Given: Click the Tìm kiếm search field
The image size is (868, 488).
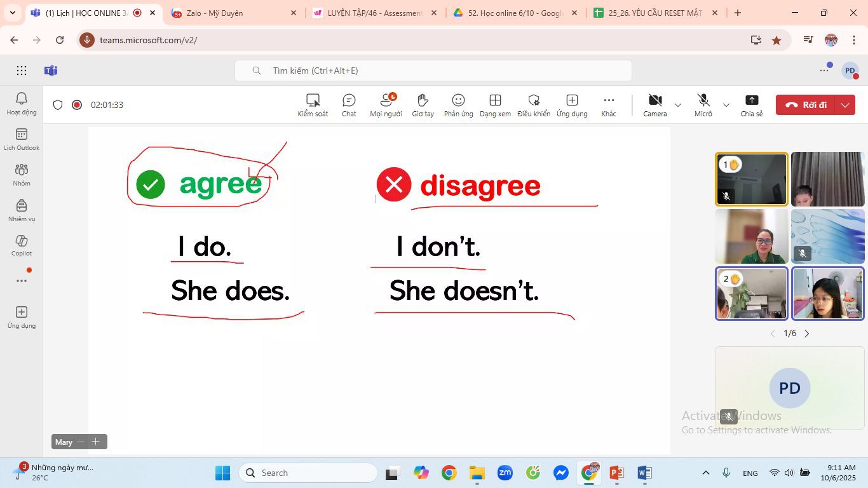Looking at the screenshot, I should tap(433, 71).
